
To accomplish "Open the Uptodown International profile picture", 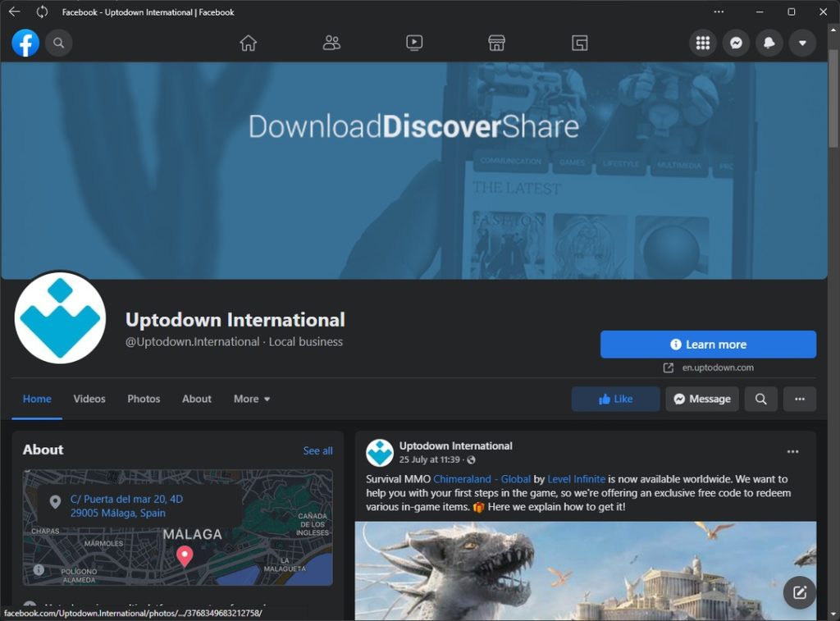I will pos(60,317).
